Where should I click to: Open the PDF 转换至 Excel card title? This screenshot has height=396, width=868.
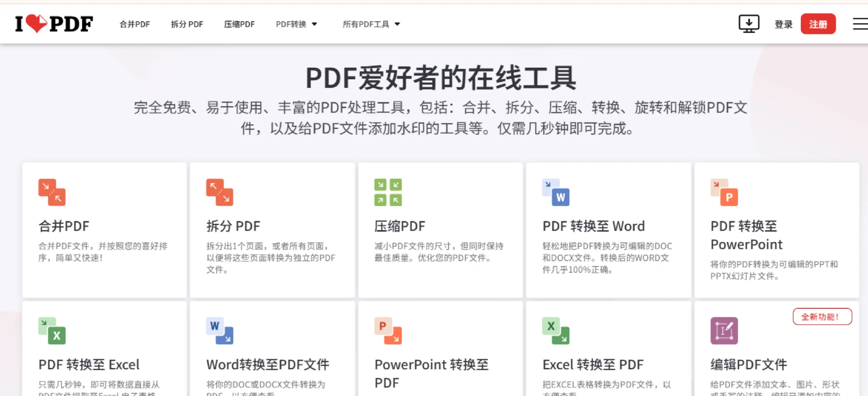89,364
